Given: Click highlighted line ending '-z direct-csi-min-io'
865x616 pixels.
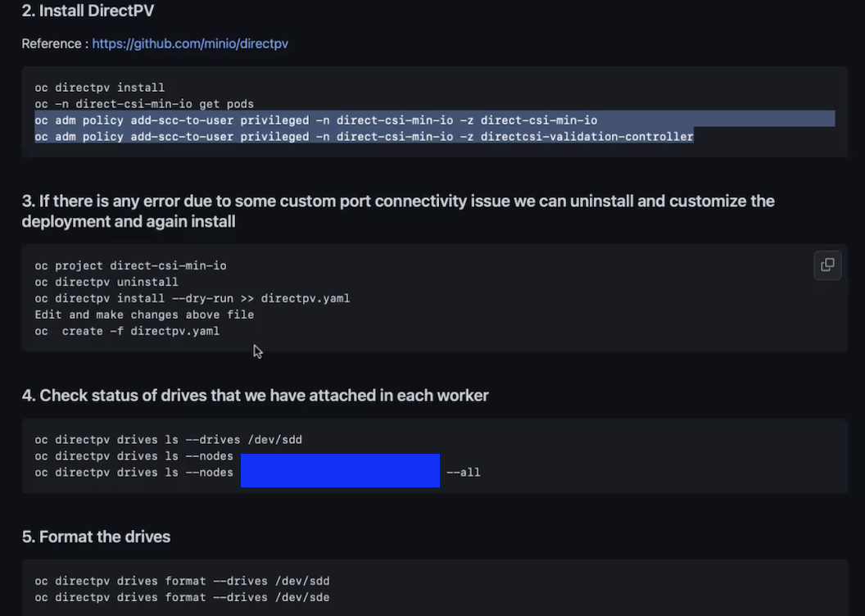Looking at the screenshot, I should tap(316, 120).
